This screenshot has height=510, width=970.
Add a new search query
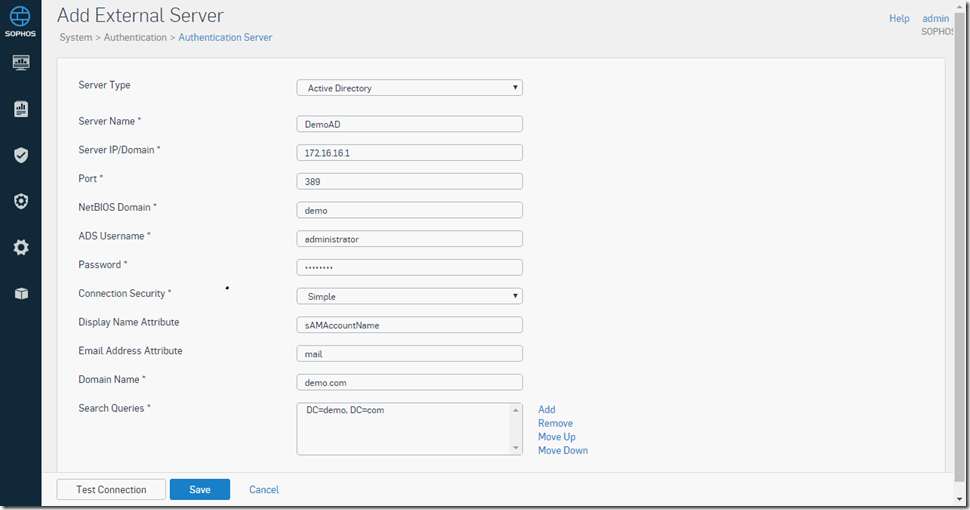547,410
